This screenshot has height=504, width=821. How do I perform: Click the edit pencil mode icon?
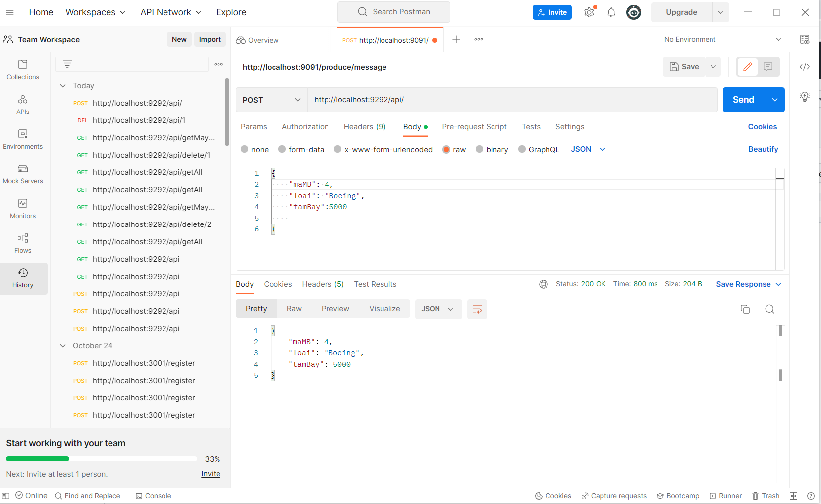(748, 67)
